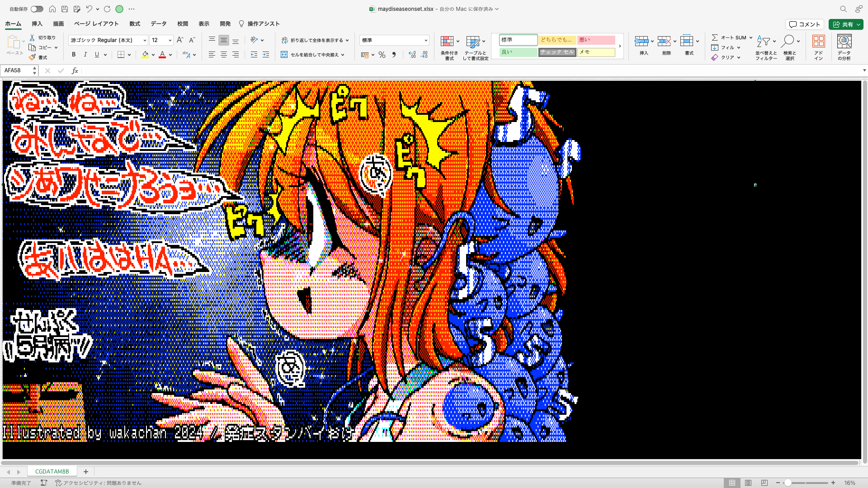Viewport: 868px width, 488px height.
Task: Click the increase indent icon
Action: click(x=266, y=55)
